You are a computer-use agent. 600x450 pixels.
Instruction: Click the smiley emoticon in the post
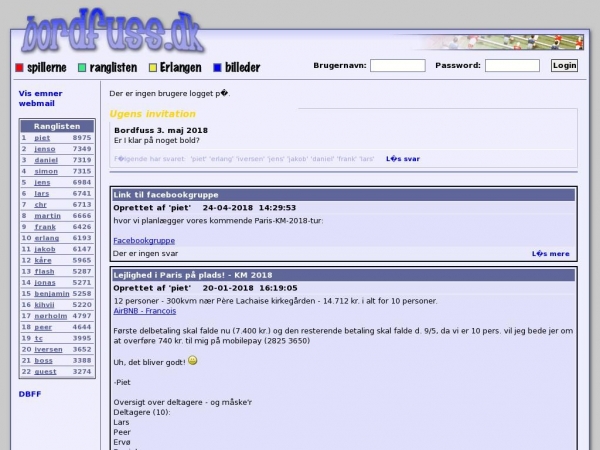[192, 361]
